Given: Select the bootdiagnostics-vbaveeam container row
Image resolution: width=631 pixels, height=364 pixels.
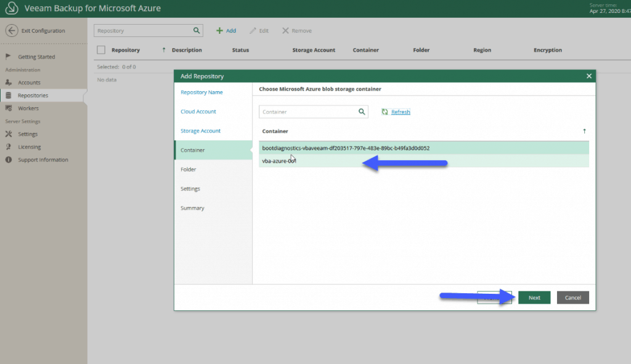Looking at the screenshot, I should (424, 148).
